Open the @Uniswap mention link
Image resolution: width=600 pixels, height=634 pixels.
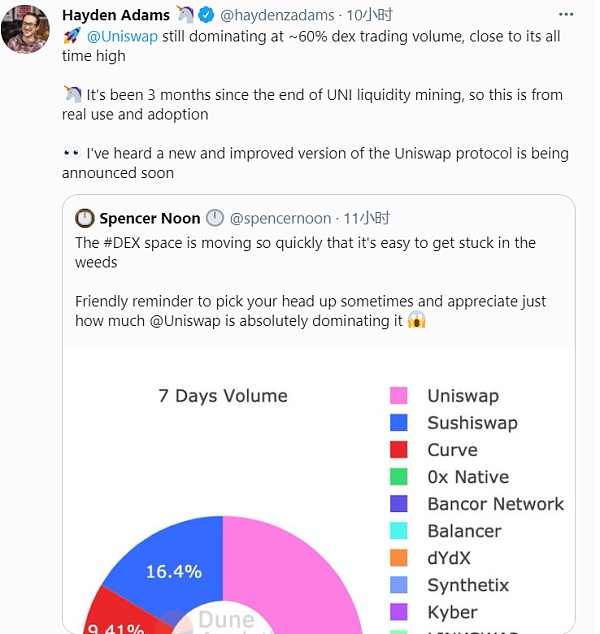coord(123,36)
